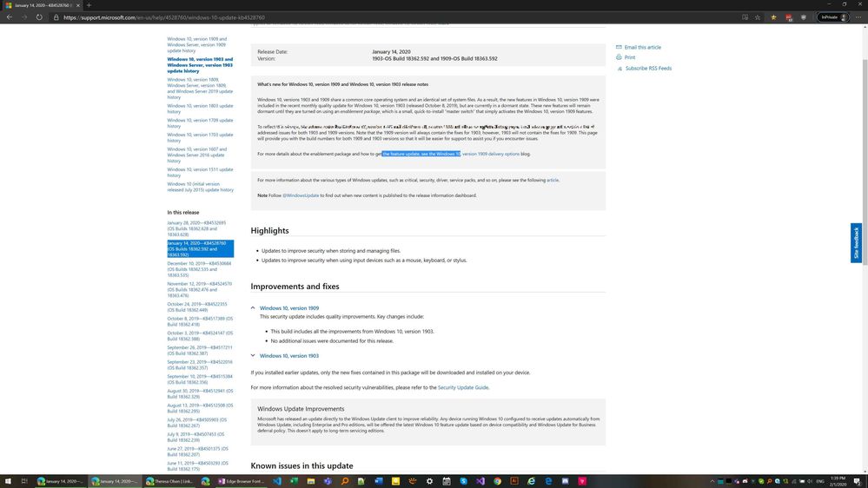Click the 'article' link about update types
Screen dimensions: 868x488
(x=553, y=180)
